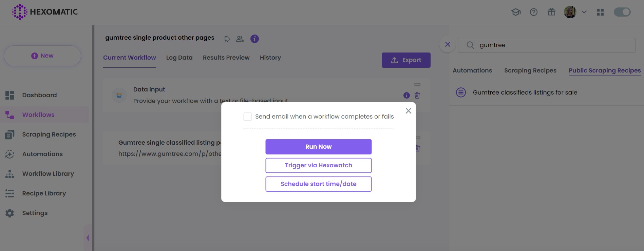Click the academy graduation cap icon
This screenshot has width=644, height=251.
[516, 12]
